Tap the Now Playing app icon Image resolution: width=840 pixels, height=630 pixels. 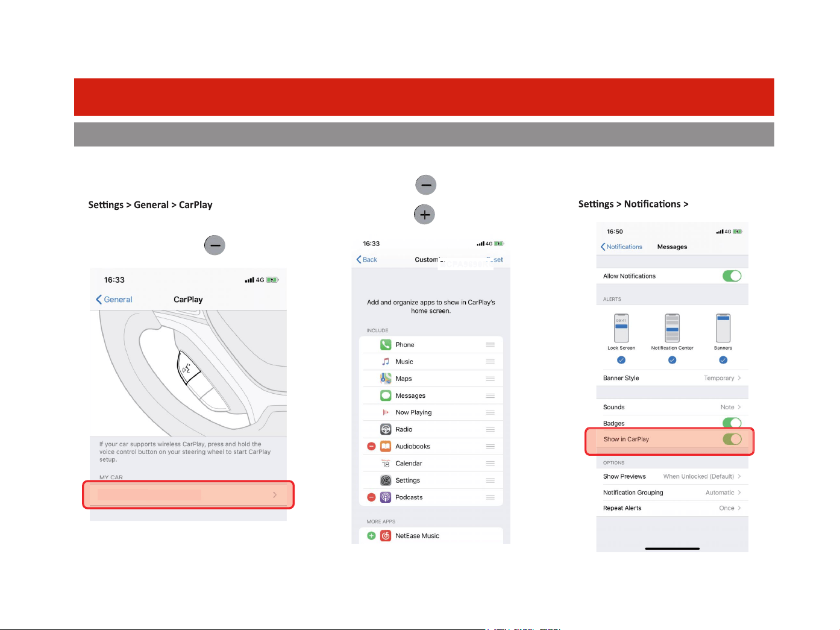click(x=386, y=412)
